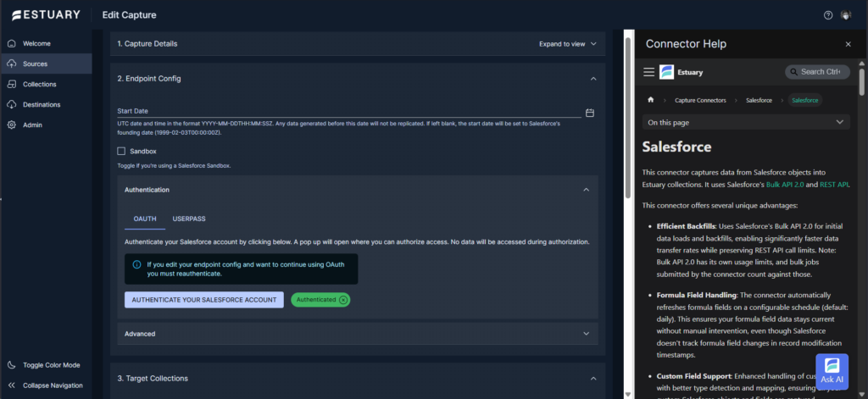The image size is (868, 399).
Task: Click the docs search field
Action: [817, 72]
